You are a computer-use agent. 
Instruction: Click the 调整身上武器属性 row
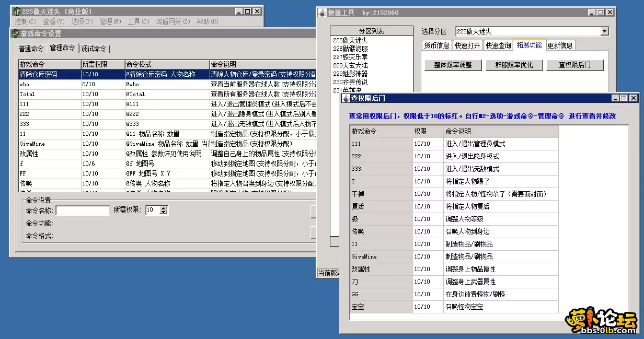coord(454,282)
